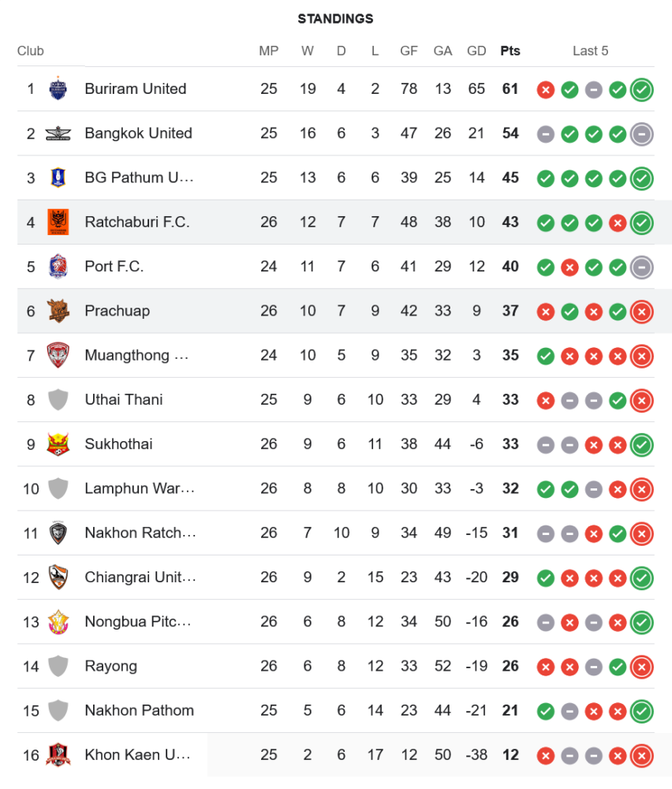
Task: Click Prachuap's latest loss indicator
Action: (642, 312)
